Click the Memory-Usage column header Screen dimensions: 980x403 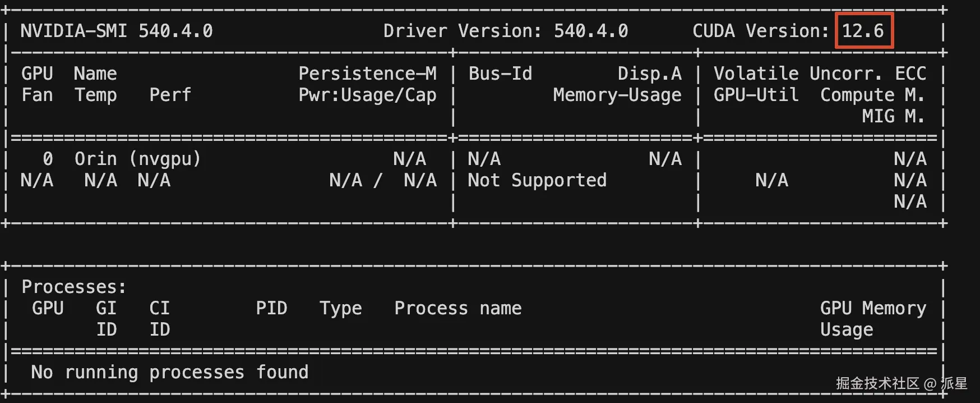pos(617,95)
